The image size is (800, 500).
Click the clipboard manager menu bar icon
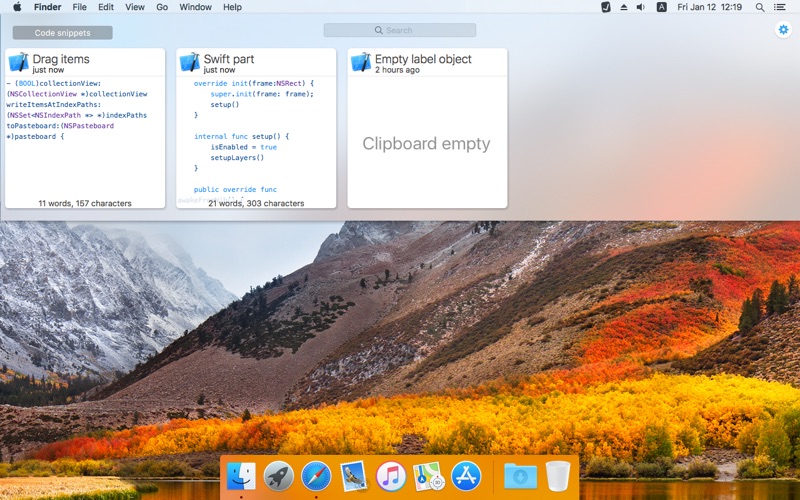coord(606,7)
